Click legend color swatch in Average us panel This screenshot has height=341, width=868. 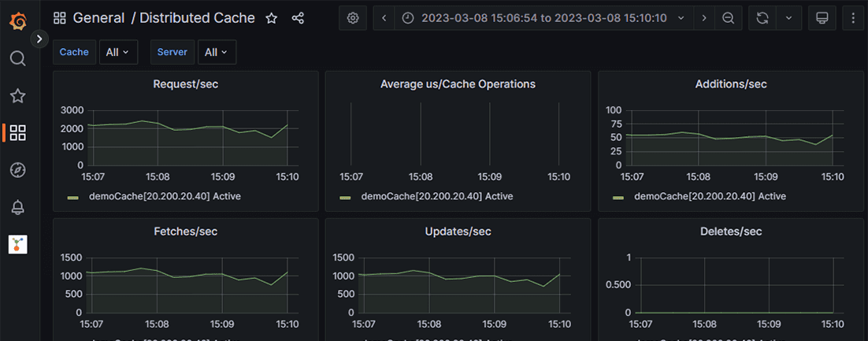click(x=346, y=197)
